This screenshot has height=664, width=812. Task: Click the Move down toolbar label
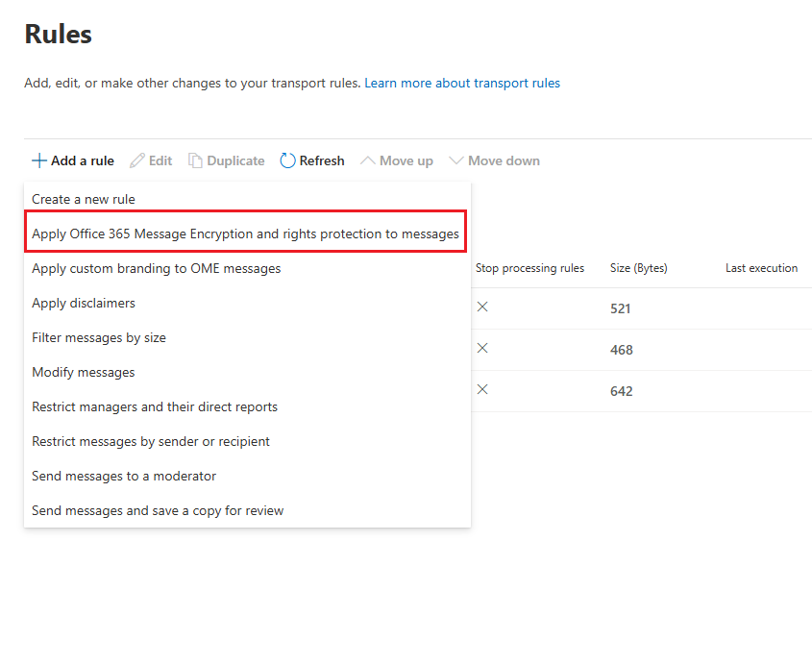coord(504,160)
